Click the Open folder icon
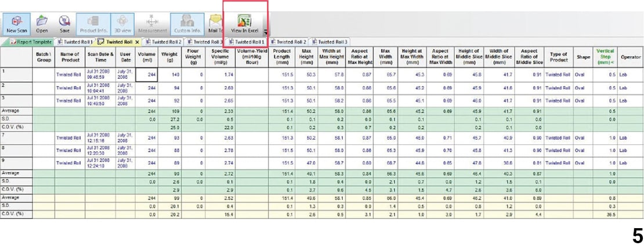Viewport: 644px width, 249px height. tap(42, 22)
